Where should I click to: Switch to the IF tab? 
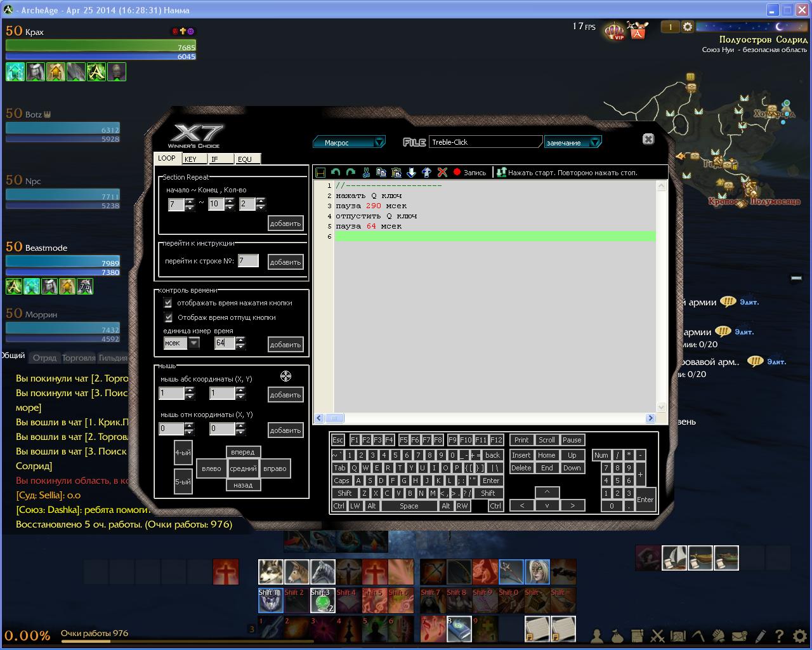221,159
